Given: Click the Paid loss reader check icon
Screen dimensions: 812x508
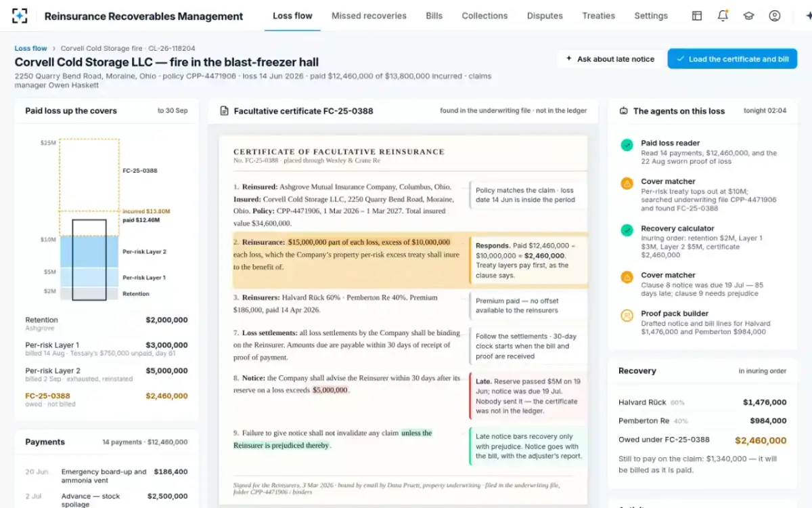Looking at the screenshot, I should tap(627, 144).
